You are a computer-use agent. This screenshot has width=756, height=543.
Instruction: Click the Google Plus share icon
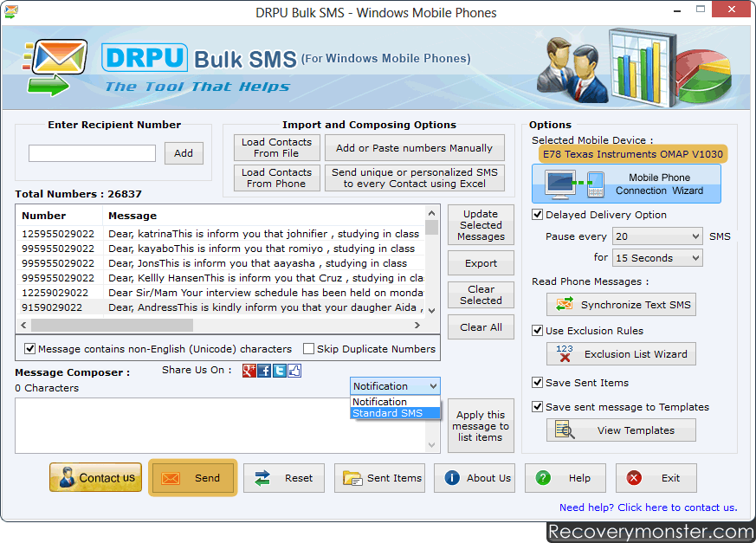[x=249, y=371]
